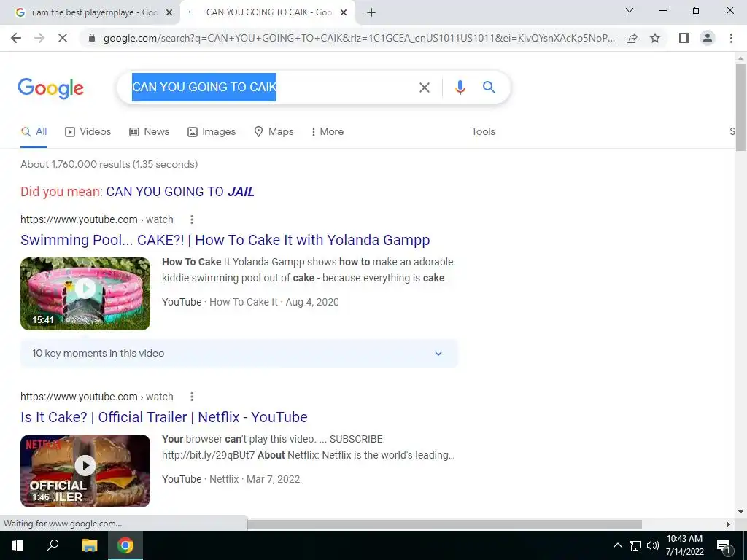Image resolution: width=747 pixels, height=560 pixels.
Task: Open File Explorer from taskbar
Action: point(89,545)
